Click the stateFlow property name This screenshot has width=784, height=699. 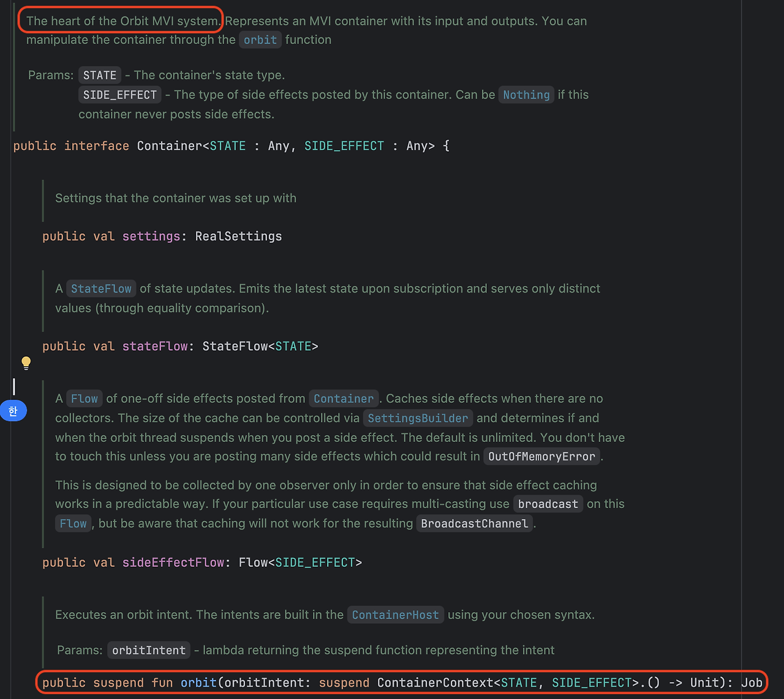(x=155, y=346)
